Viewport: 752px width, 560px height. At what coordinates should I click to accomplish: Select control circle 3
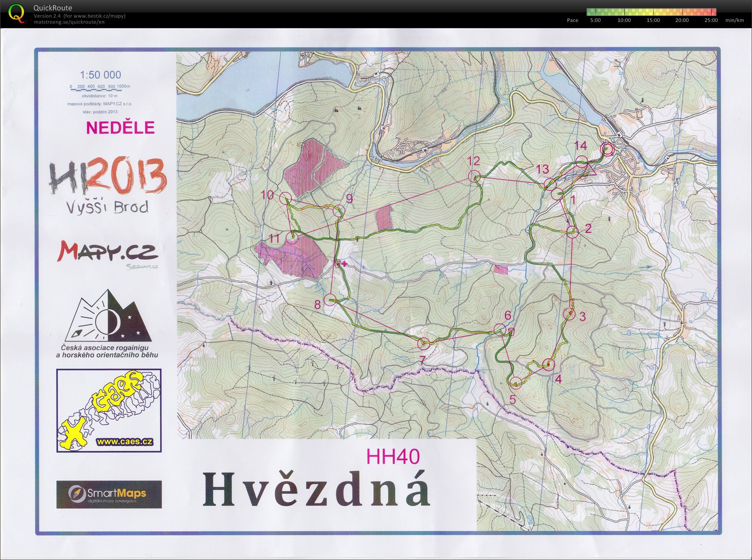(x=569, y=314)
